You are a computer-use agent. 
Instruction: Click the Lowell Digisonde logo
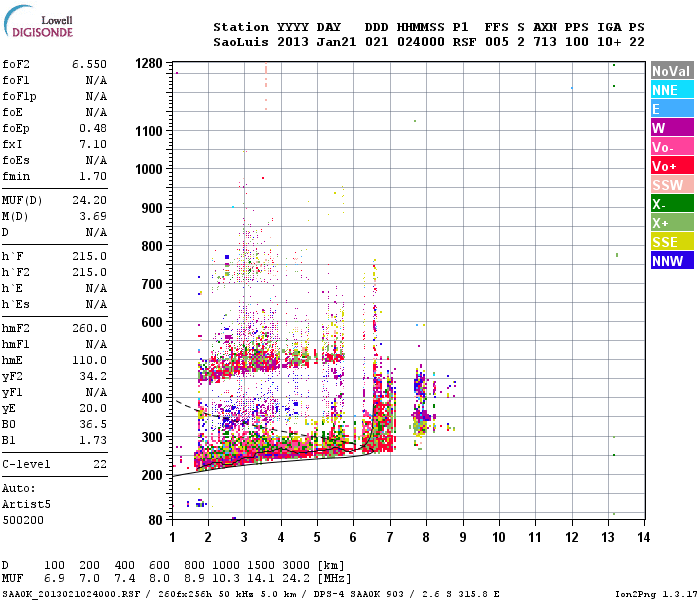tap(38, 21)
